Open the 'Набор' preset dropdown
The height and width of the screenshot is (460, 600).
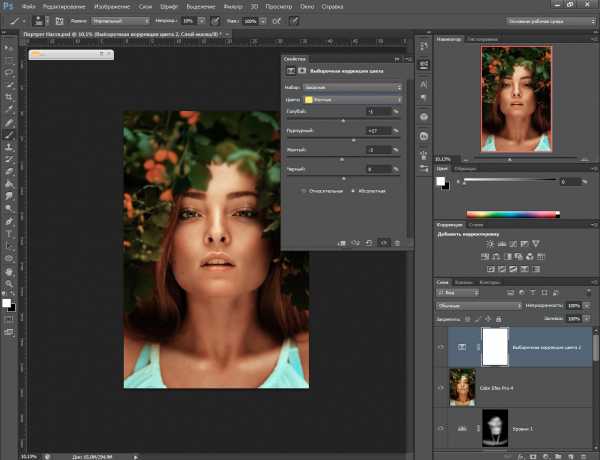(x=352, y=87)
